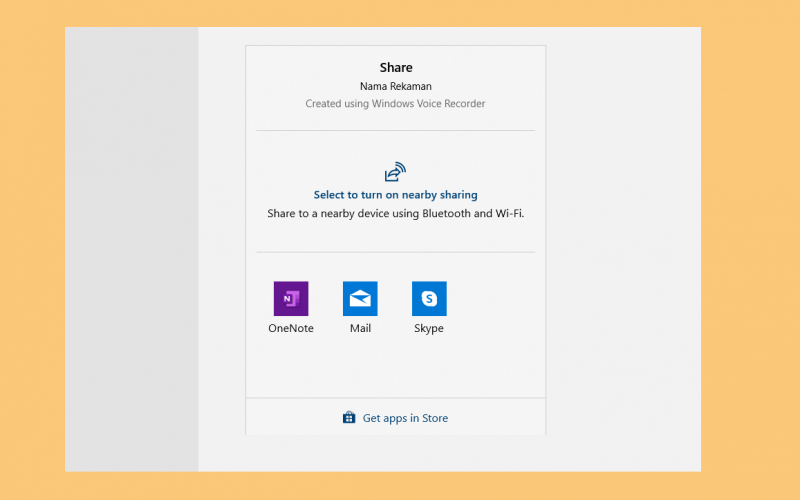Click the Nama Rekaman file name
800x500 pixels.
(x=396, y=86)
